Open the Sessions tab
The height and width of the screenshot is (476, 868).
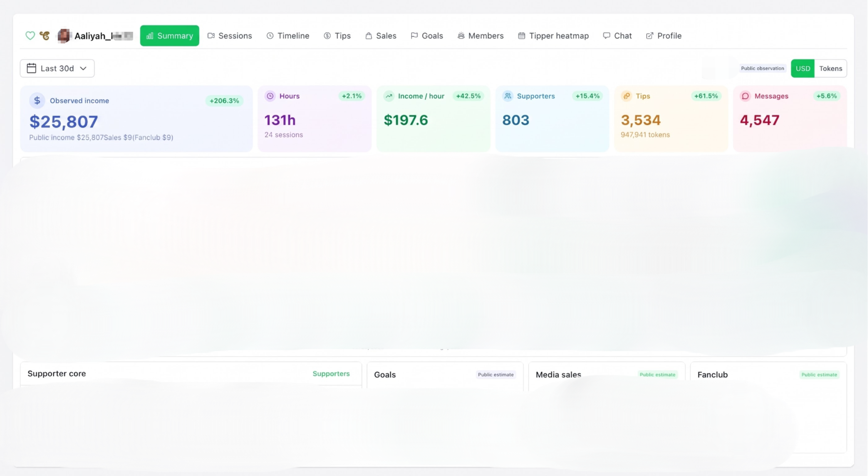pyautogui.click(x=230, y=35)
